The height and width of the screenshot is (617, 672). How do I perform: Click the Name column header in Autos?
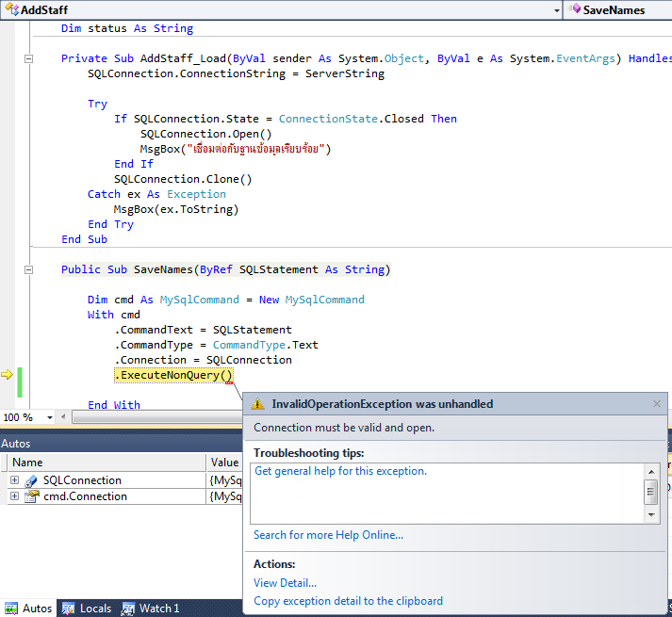(107, 463)
